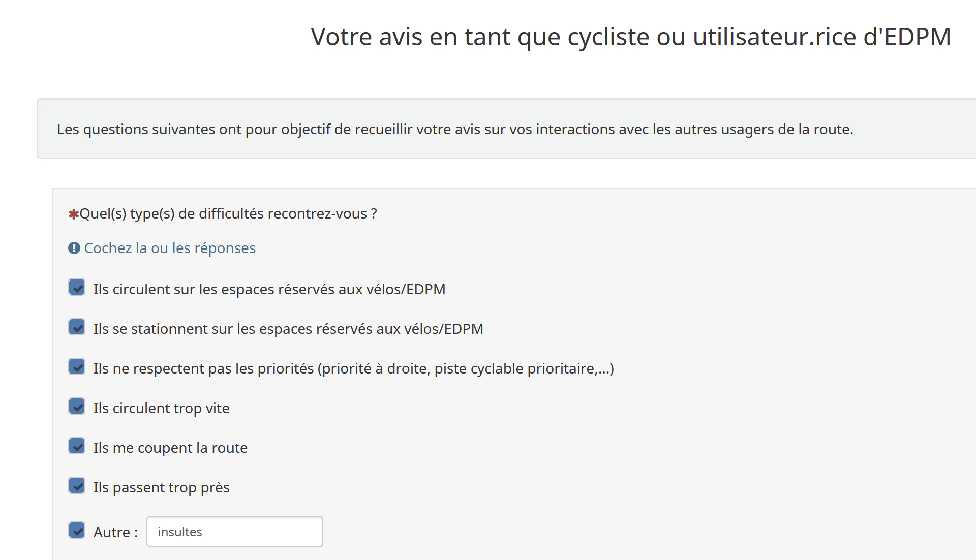976x560 pixels.
Task: Click the label about 'priorité à droite, piste cyclable'
Action: [353, 368]
